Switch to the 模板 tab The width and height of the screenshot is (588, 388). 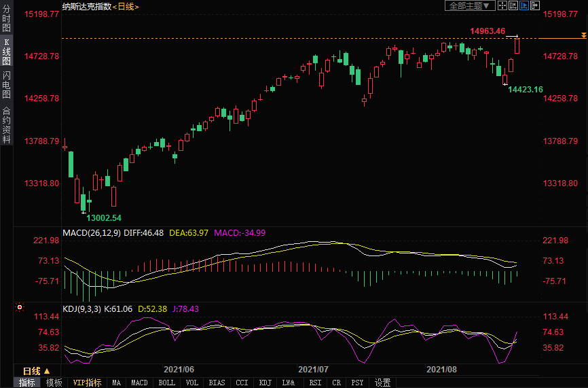tap(54, 383)
